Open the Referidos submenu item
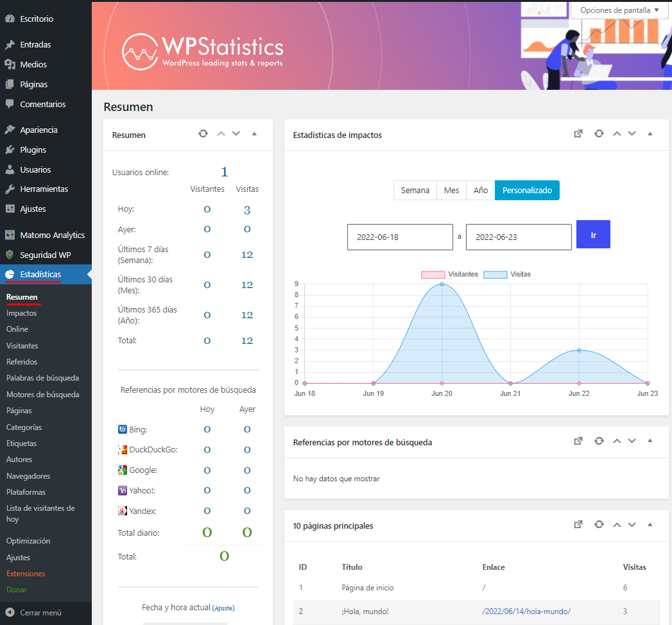The image size is (672, 625). click(22, 362)
